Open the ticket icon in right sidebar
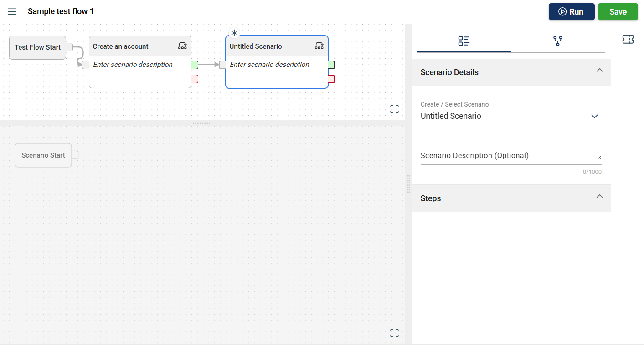The width and height of the screenshot is (644, 346). pos(628,40)
